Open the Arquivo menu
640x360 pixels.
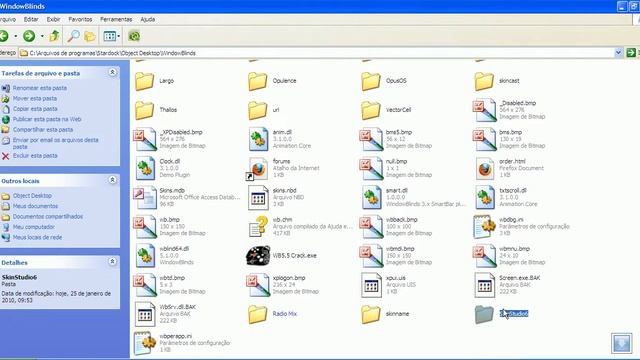(7, 19)
